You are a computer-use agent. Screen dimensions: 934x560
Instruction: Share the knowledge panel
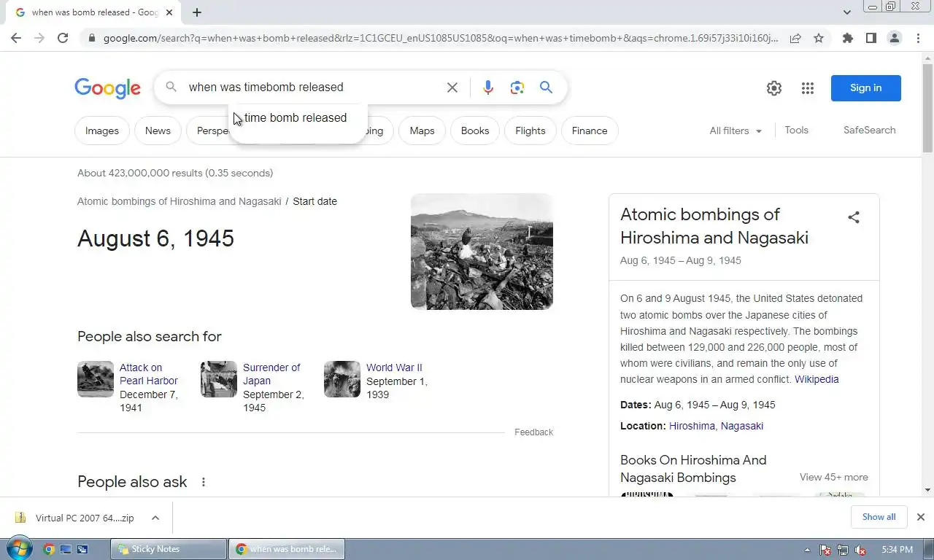(x=853, y=217)
